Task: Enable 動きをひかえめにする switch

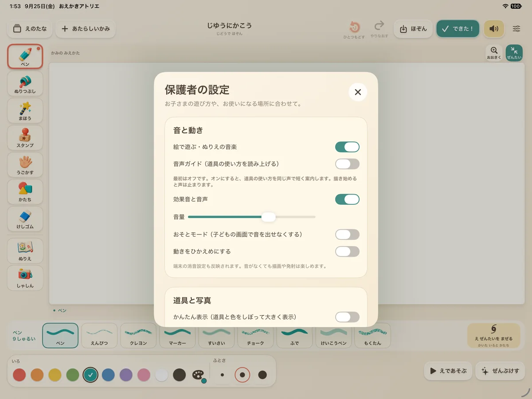Action: pyautogui.click(x=347, y=252)
